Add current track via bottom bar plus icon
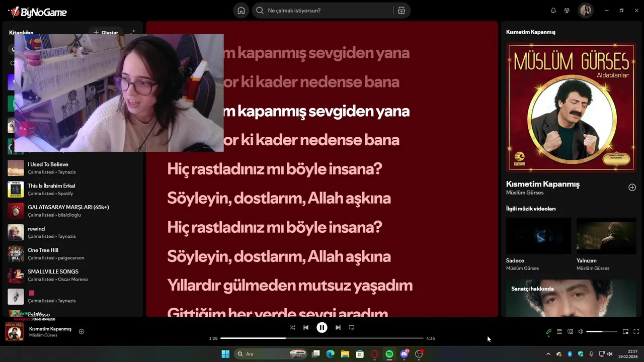The image size is (644, 362). pyautogui.click(x=82, y=331)
